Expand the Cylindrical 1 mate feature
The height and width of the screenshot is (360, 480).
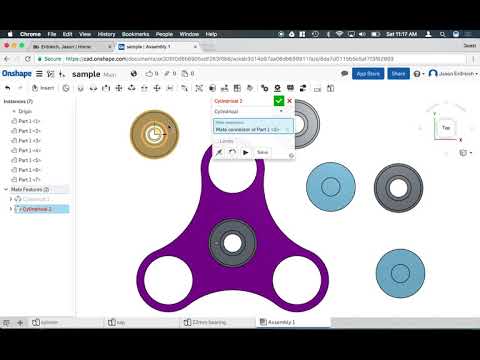coord(11,199)
